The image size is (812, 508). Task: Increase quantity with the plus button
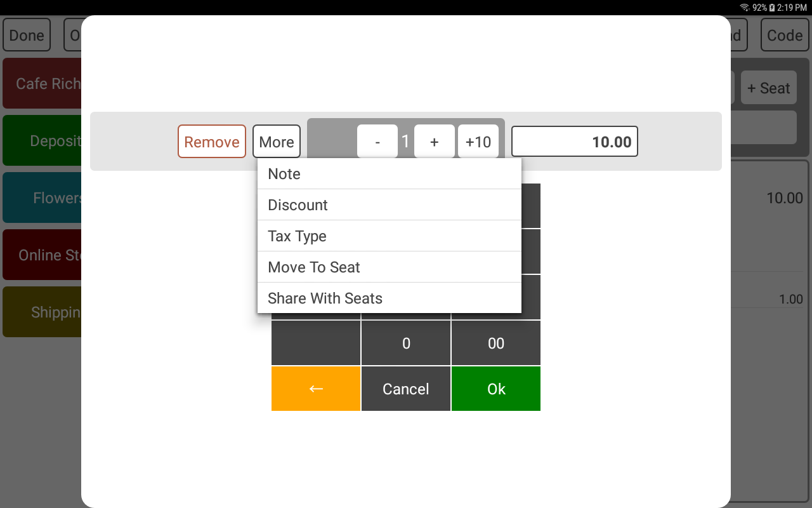click(435, 141)
